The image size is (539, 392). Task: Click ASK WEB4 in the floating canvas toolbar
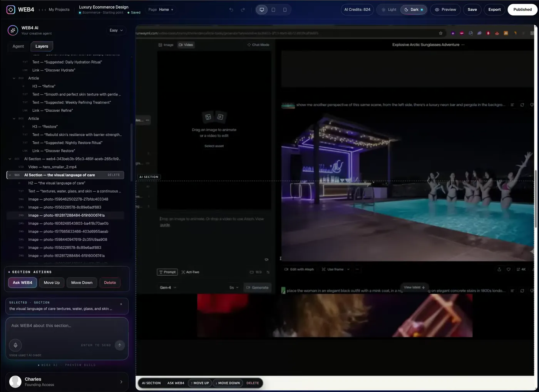pos(176,383)
